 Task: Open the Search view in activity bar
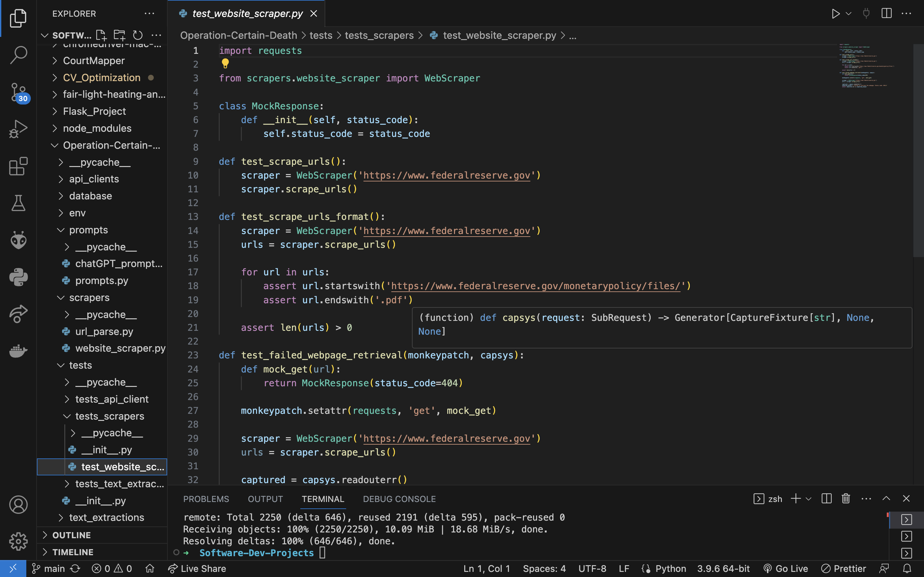[18, 54]
